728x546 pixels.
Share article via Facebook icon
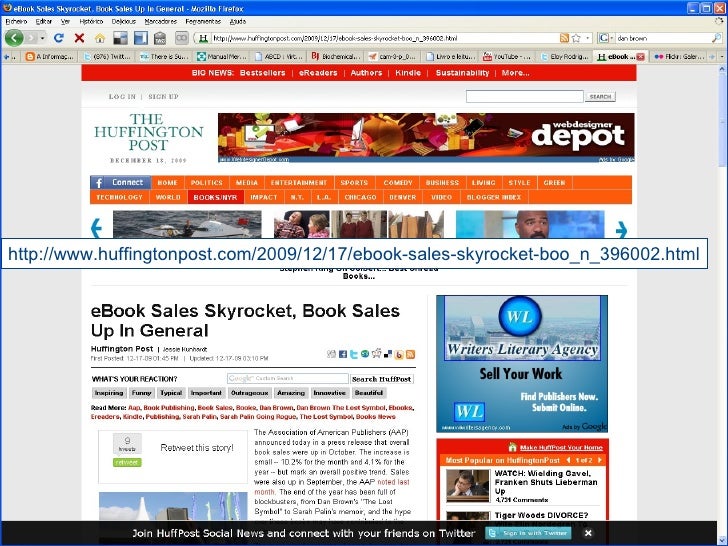pyautogui.click(x=343, y=354)
